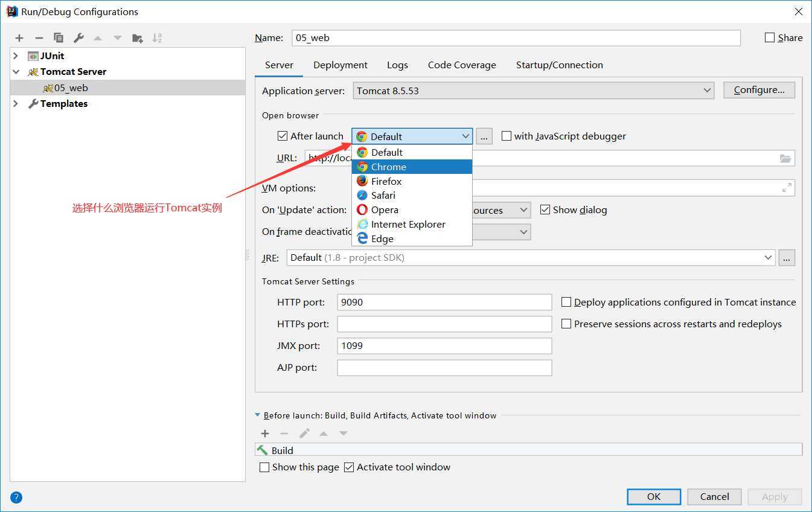Choose Edge from browser list
The height and width of the screenshot is (512, 812).
point(412,238)
